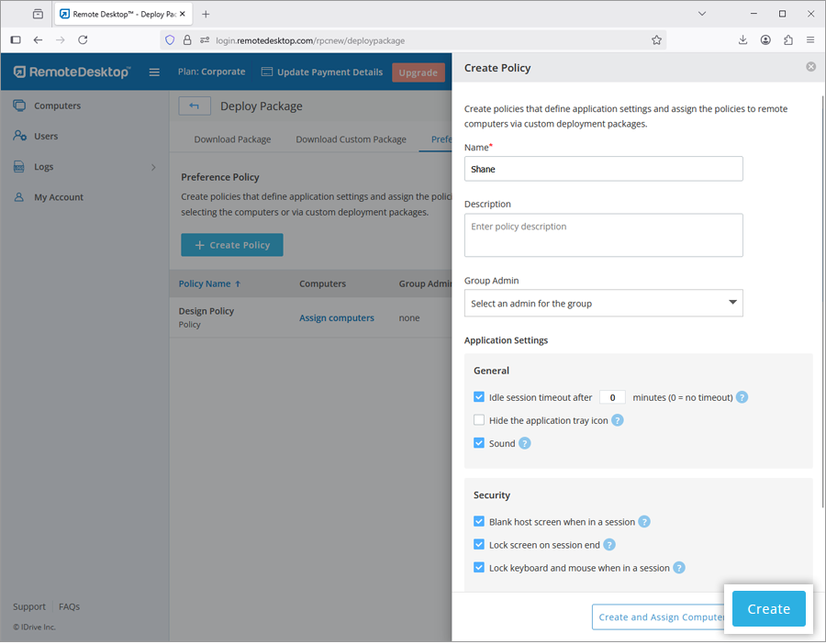Bookmark this page with the star icon
The width and height of the screenshot is (826, 644).
656,40
